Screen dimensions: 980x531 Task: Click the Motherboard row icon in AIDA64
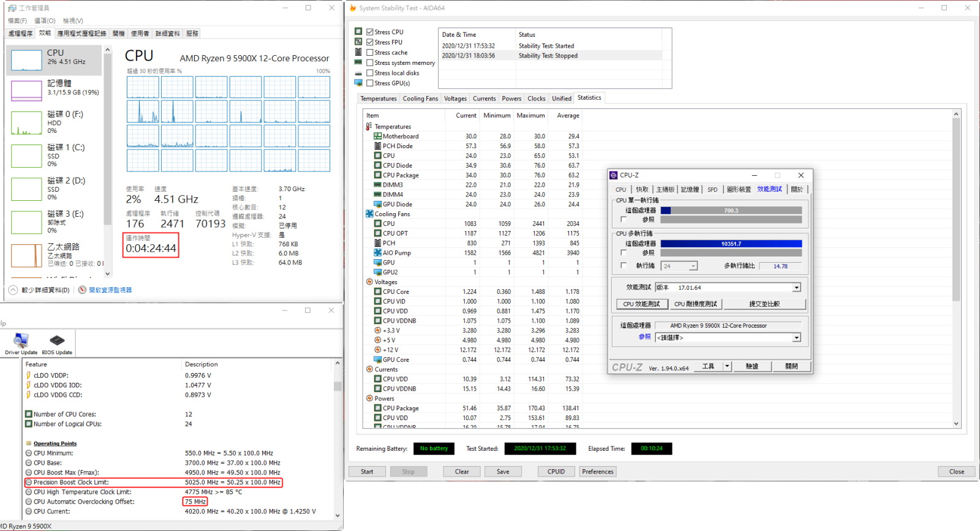378,136
